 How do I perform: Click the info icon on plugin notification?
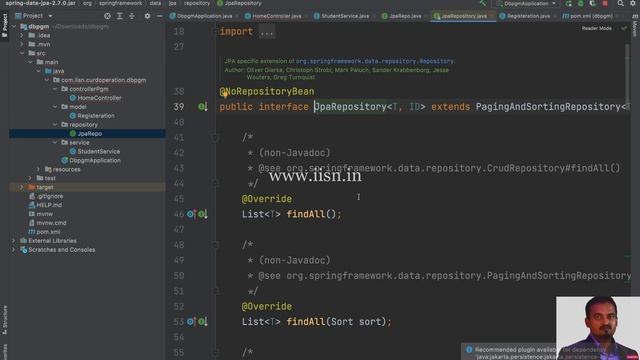pos(469,350)
